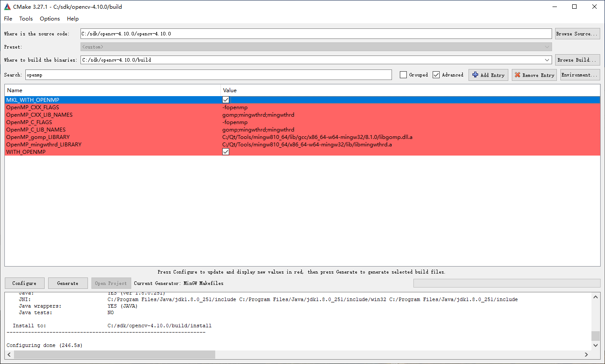Click the Search field containing openmp
605x364 pixels.
pyautogui.click(x=209, y=75)
